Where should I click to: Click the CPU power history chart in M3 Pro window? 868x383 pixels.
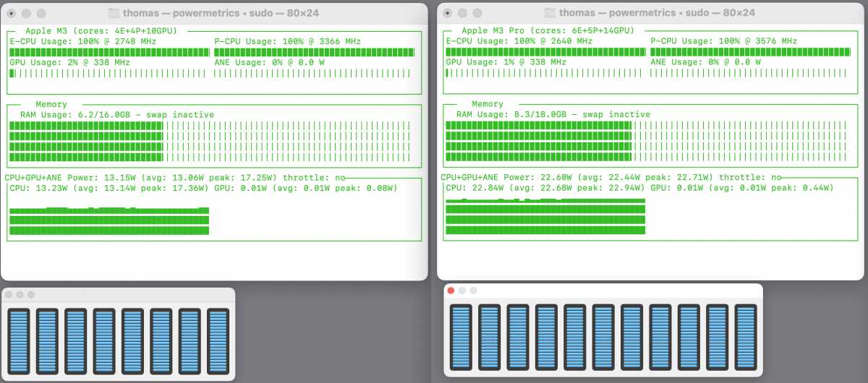coord(545,215)
